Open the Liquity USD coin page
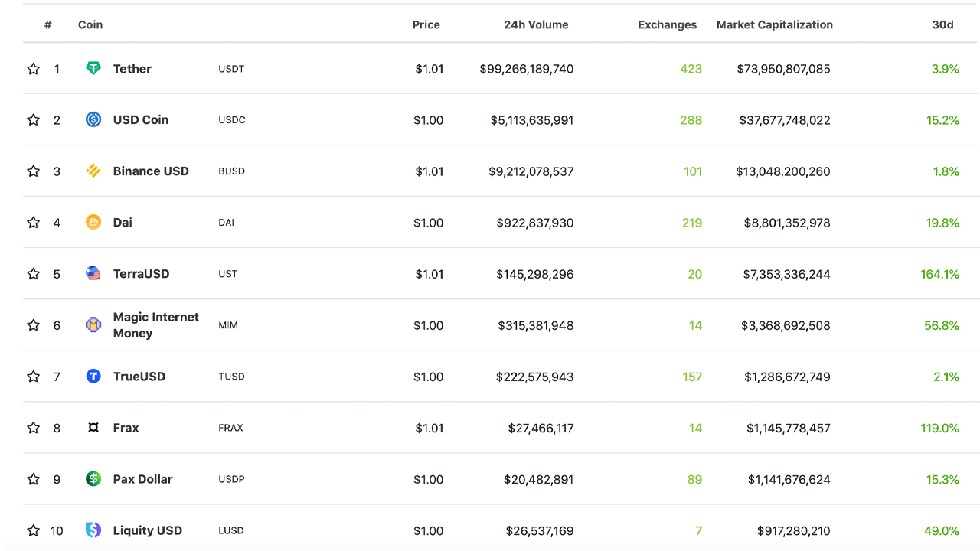This screenshot has width=980, height=551. coord(148,530)
